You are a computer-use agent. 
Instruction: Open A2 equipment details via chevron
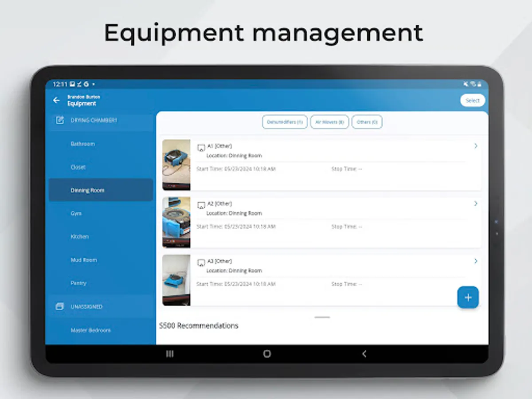[476, 203]
